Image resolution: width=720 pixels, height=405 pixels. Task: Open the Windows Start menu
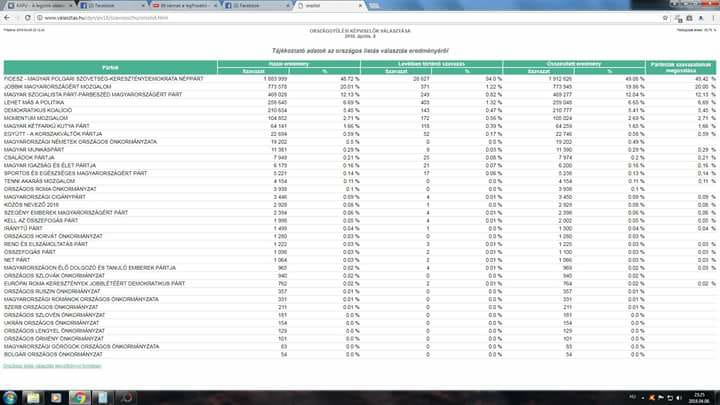[10, 397]
